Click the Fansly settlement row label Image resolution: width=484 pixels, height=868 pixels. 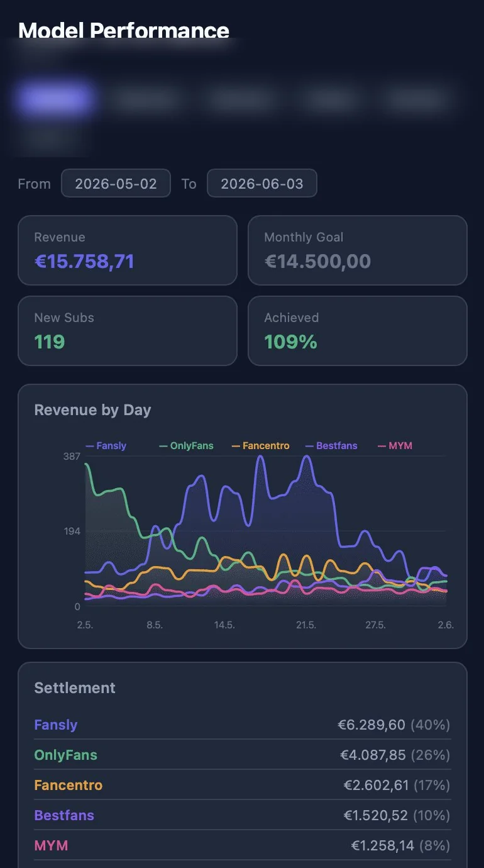point(56,725)
